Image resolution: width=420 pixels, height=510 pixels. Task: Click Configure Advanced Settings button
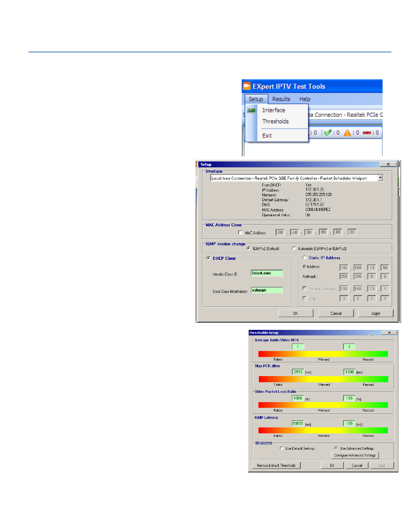pos(355,455)
